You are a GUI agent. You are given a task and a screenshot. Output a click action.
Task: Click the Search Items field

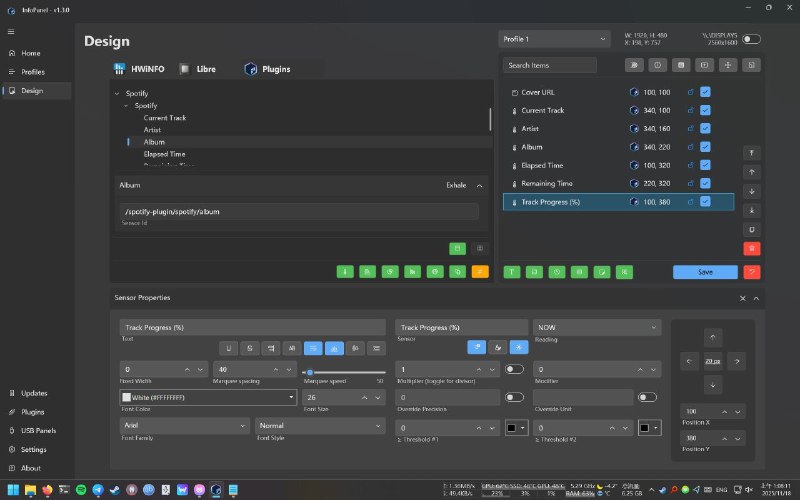(550, 65)
